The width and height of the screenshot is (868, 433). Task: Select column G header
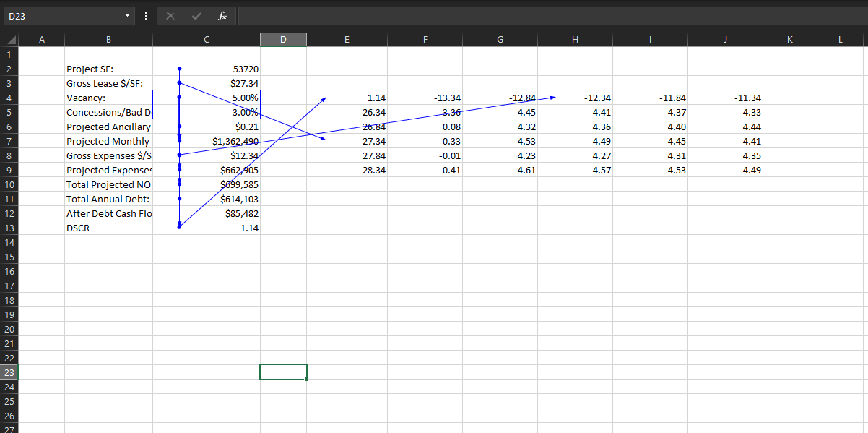[500, 40]
